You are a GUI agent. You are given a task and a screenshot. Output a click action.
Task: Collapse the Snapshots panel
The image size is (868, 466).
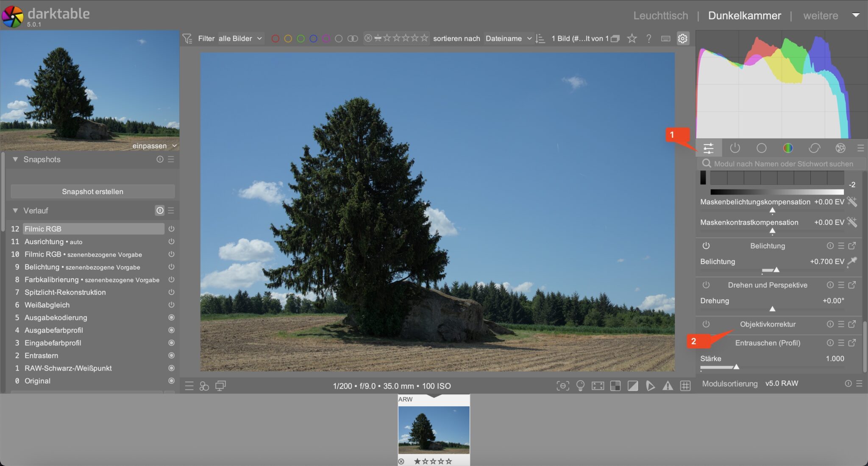tap(16, 159)
